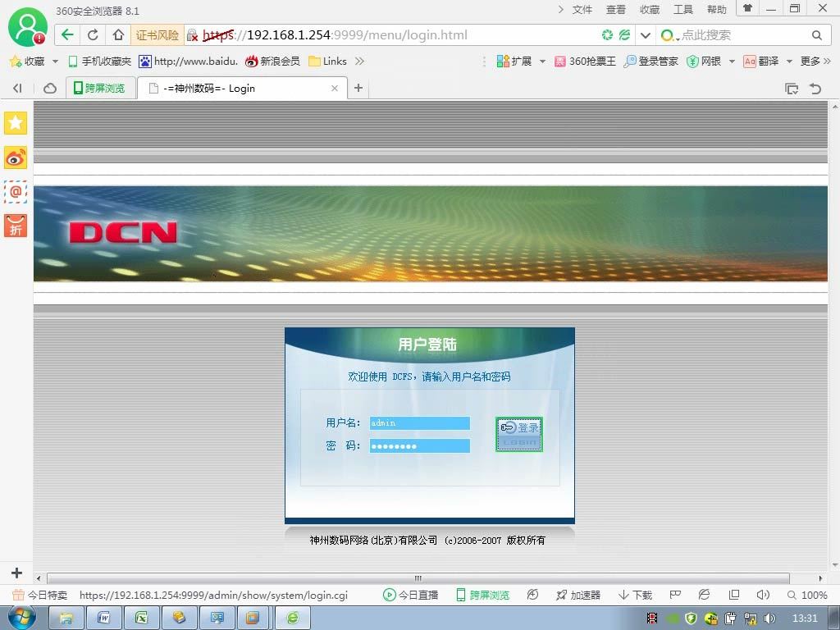Click the green browser engine switch icon
This screenshot has width=840, height=630.
click(624, 35)
